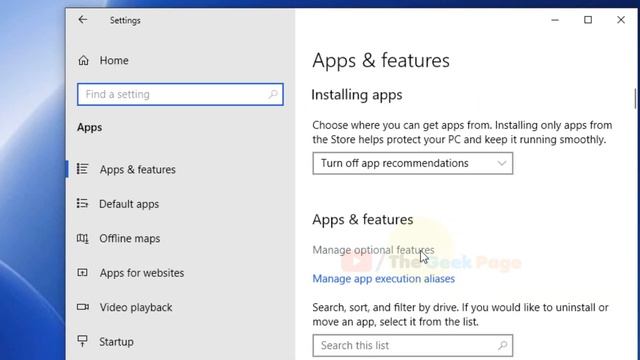Click the vertical scrollbar of Settings
640x360 pixels.
point(635,99)
